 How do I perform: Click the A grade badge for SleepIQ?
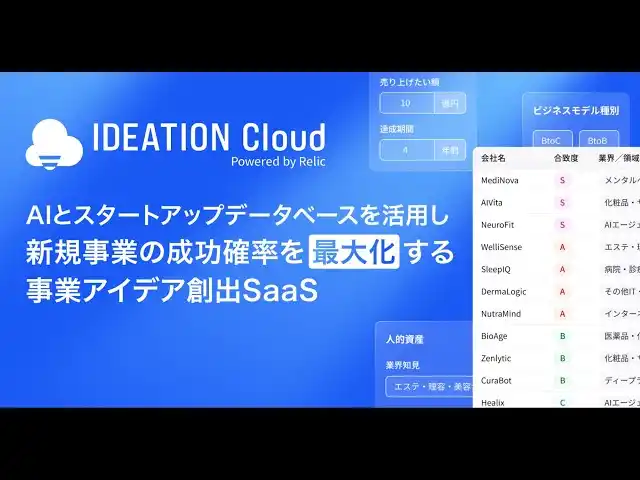coord(562,269)
